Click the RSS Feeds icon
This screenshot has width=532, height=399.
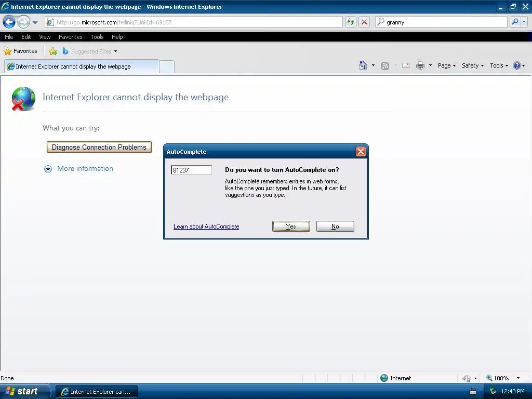click(x=385, y=66)
